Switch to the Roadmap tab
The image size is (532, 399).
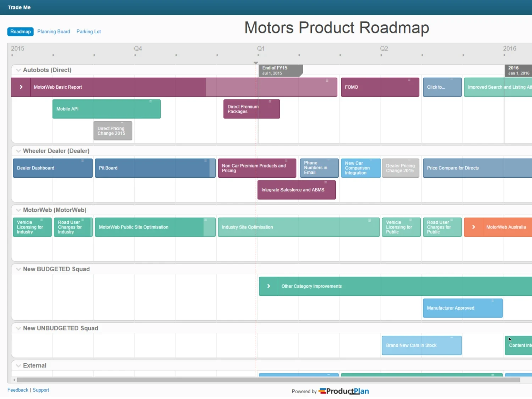click(21, 32)
